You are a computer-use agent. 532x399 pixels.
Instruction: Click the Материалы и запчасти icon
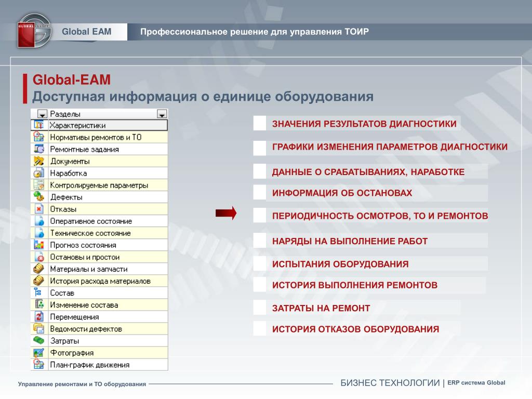click(39, 269)
